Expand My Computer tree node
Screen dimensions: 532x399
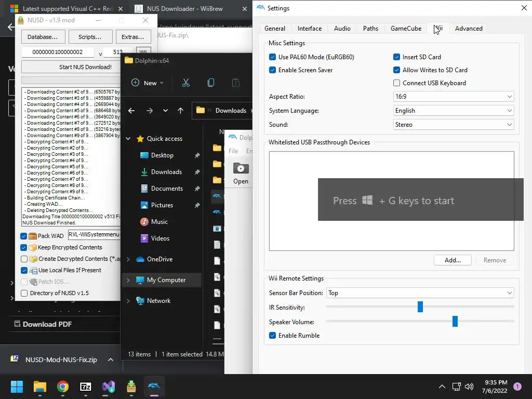(x=128, y=280)
